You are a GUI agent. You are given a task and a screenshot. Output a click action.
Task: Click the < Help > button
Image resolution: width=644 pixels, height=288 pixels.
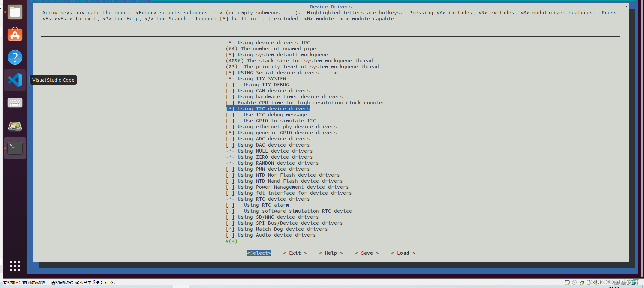(x=331, y=253)
